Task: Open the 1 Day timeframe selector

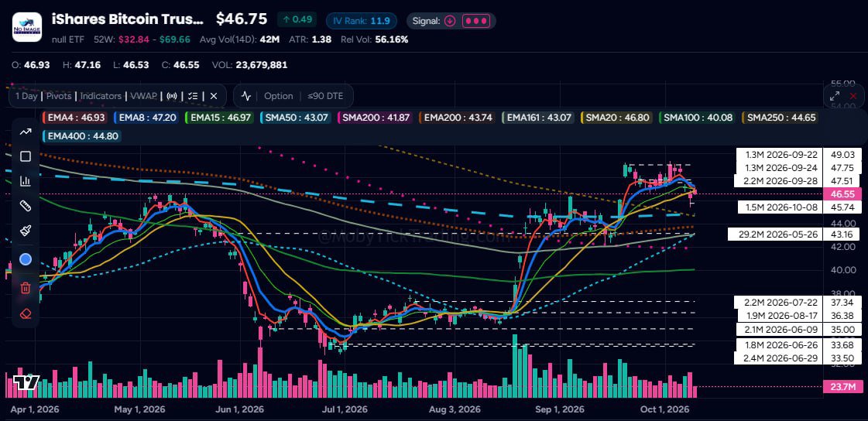Action: pyautogui.click(x=26, y=96)
